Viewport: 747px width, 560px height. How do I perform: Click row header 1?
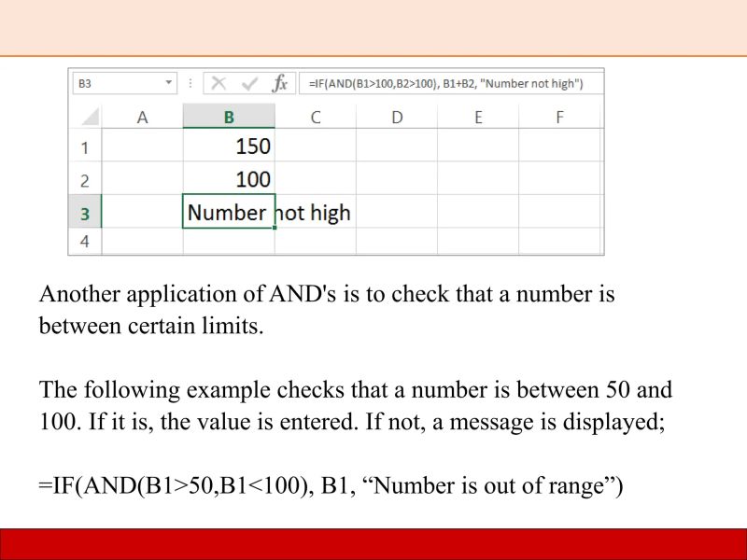tap(85, 147)
